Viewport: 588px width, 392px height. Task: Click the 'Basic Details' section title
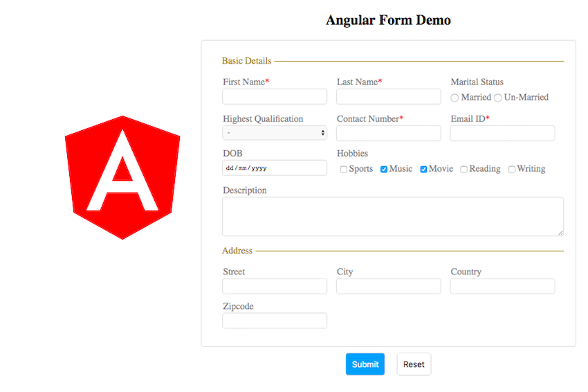point(246,61)
